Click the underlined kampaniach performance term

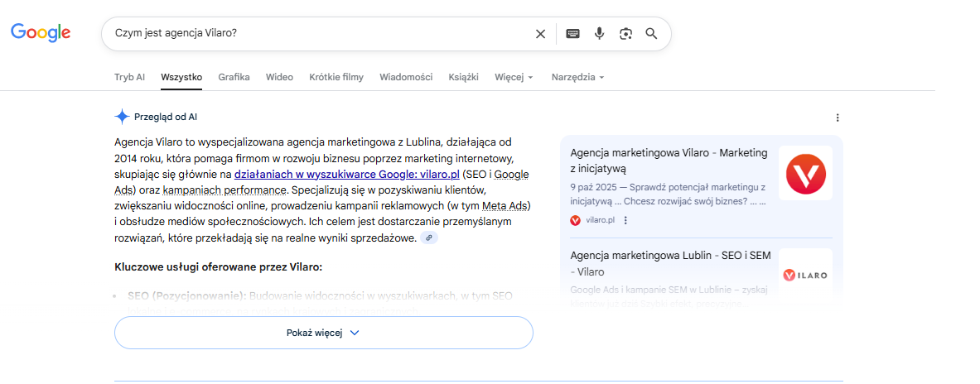pyautogui.click(x=225, y=190)
